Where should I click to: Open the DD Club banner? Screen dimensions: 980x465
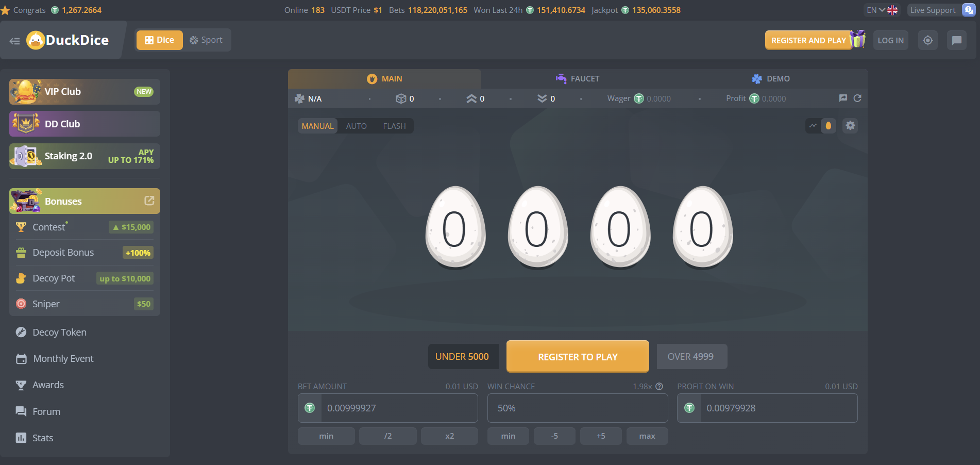tap(85, 124)
